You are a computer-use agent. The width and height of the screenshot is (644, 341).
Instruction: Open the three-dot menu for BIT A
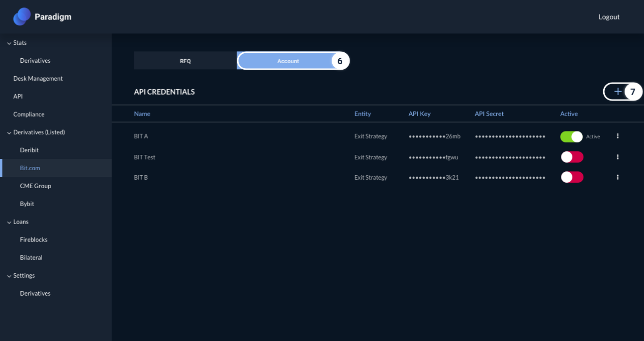618,136
